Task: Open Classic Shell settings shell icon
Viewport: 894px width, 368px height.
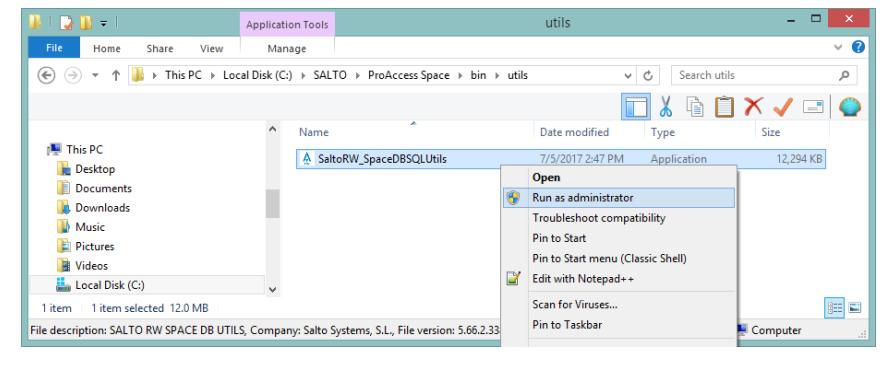Action: pyautogui.click(x=850, y=107)
